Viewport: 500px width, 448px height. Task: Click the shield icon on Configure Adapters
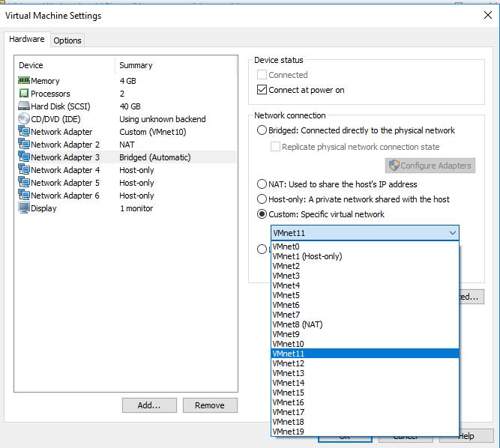pos(394,166)
